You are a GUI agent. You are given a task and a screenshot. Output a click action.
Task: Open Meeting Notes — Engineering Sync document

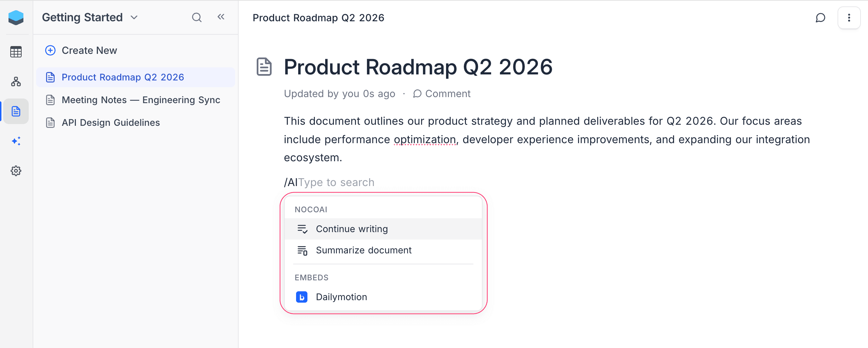(141, 100)
